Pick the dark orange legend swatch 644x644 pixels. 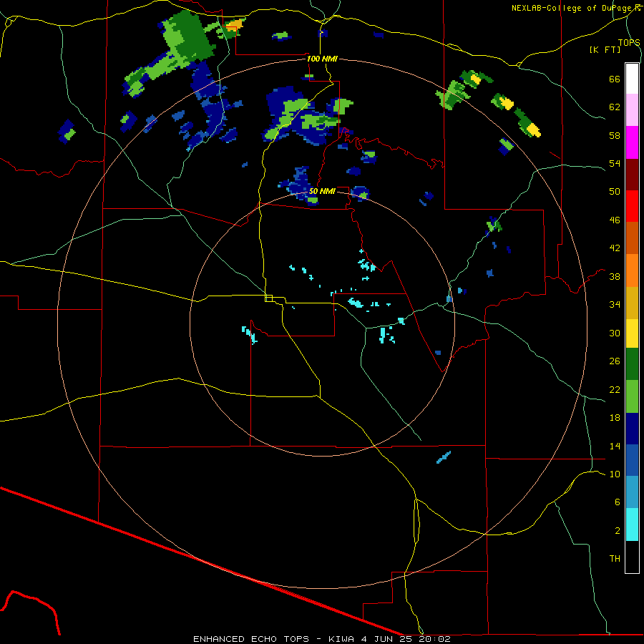(x=632, y=238)
